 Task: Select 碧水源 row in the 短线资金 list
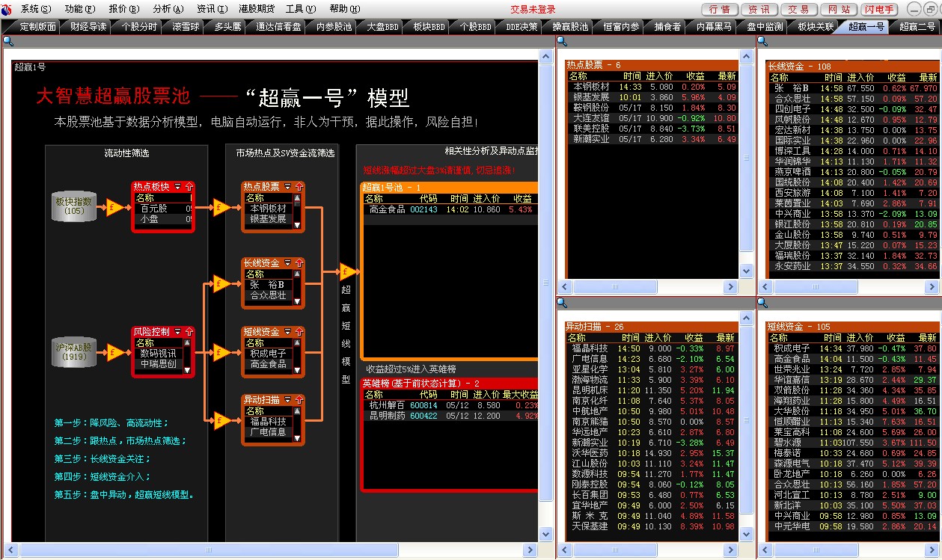[x=853, y=443]
